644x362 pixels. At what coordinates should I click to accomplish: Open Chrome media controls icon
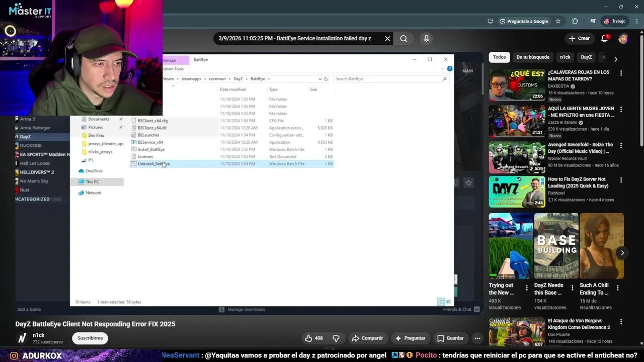pyautogui.click(x=593, y=21)
